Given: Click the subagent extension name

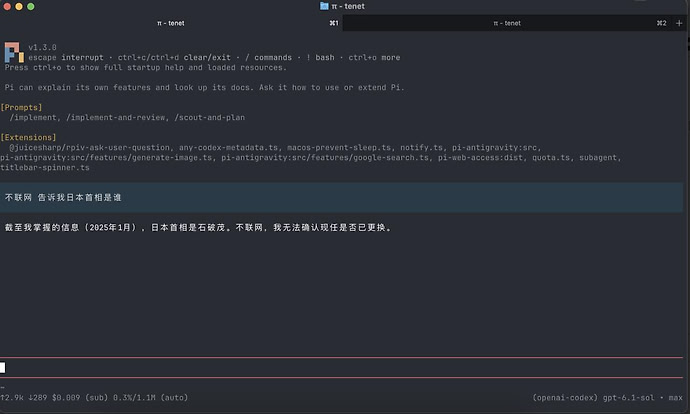Looking at the screenshot, I should [598, 158].
